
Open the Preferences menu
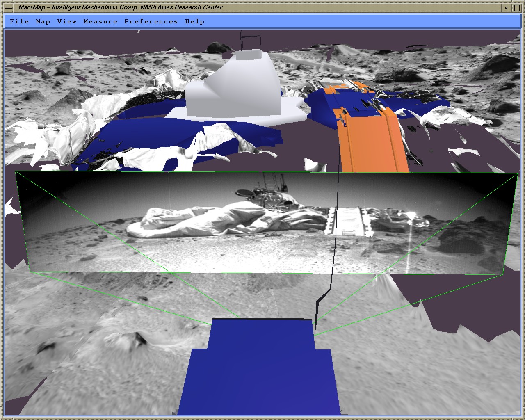tap(151, 21)
